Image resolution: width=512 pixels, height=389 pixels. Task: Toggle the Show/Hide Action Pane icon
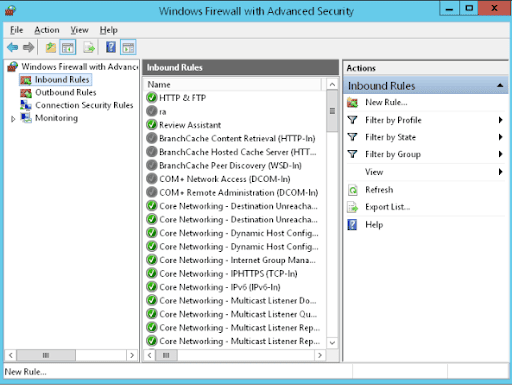128,47
